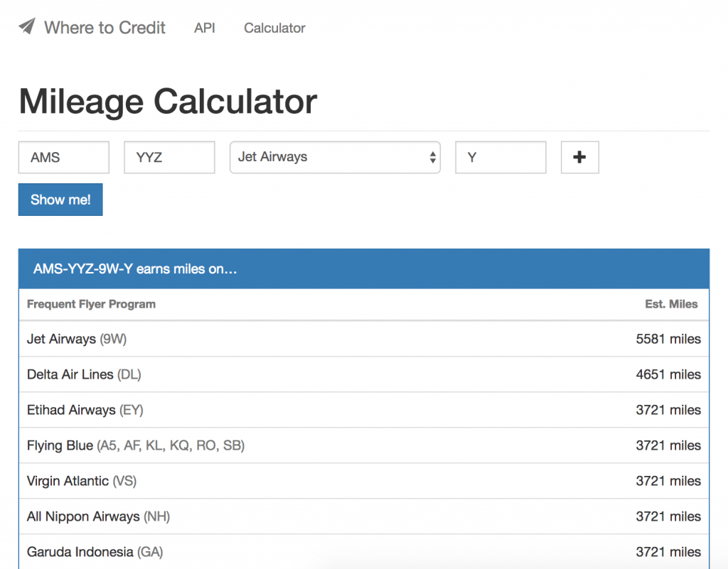This screenshot has width=728, height=569.
Task: Open the Where to Credit home link
Action: point(105,28)
